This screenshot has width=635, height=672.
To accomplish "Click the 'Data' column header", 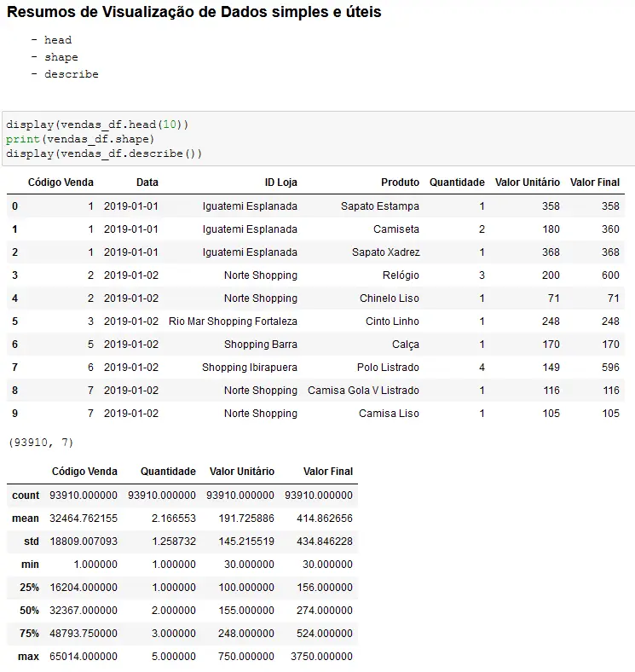I will click(147, 182).
